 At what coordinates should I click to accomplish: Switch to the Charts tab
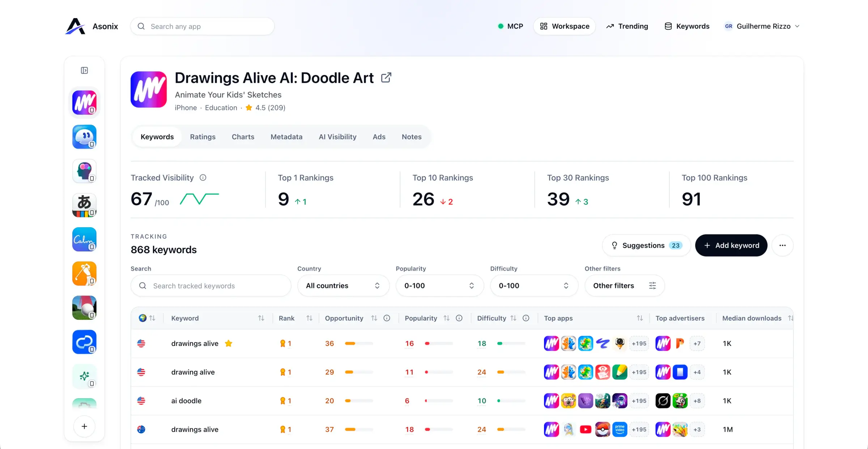coord(243,137)
